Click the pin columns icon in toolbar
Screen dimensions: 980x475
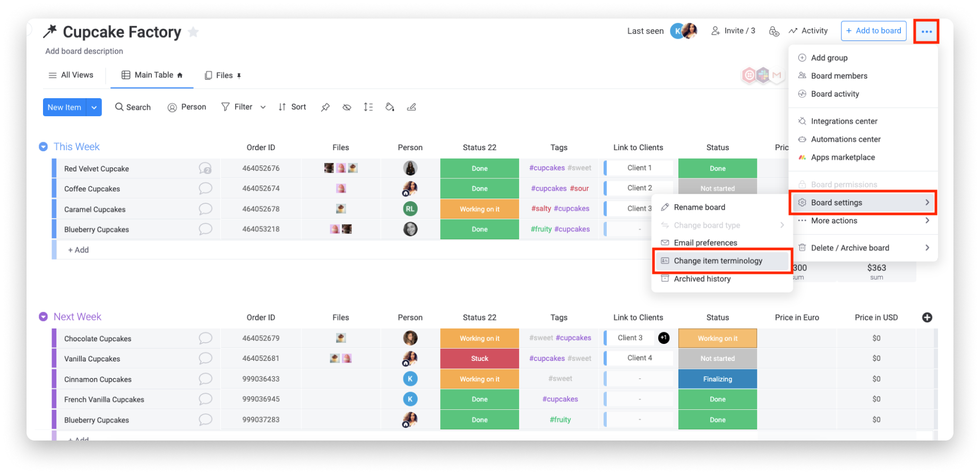[x=325, y=107]
